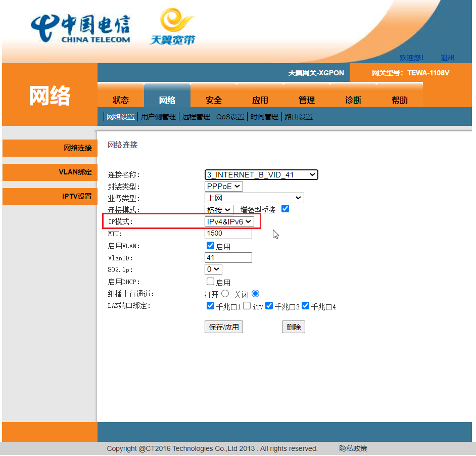
Task: Check the iTV LAN binding checkbox
Action: click(x=247, y=306)
